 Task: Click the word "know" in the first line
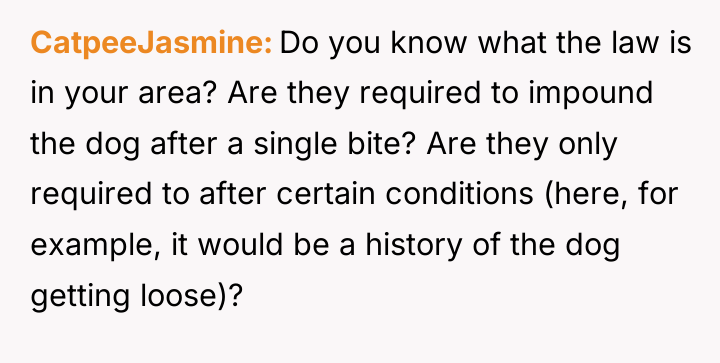429,43
